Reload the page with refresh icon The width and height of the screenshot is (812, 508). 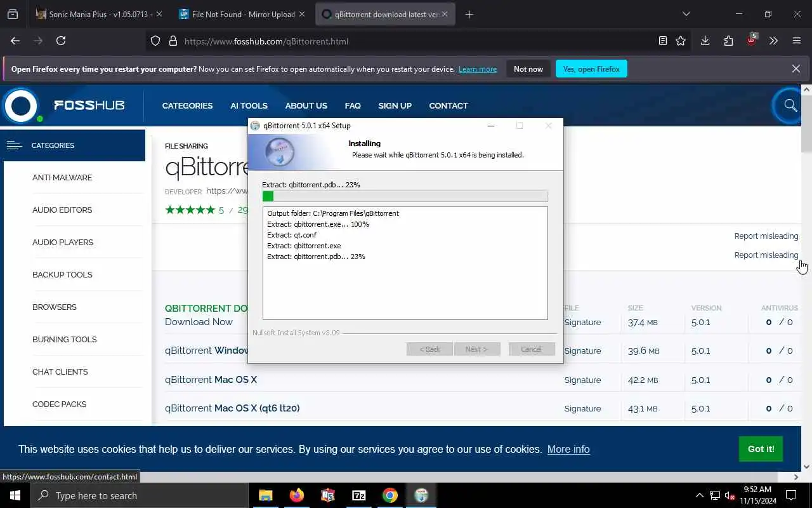point(61,41)
